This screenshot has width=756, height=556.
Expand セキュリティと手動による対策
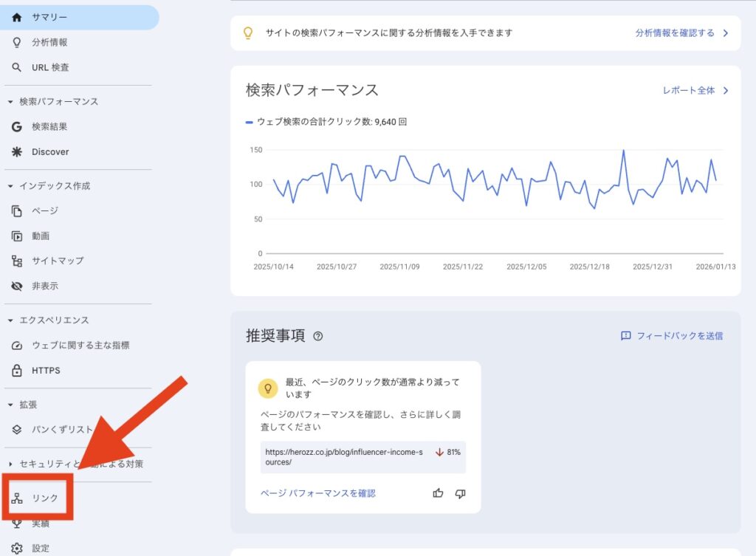(9, 464)
